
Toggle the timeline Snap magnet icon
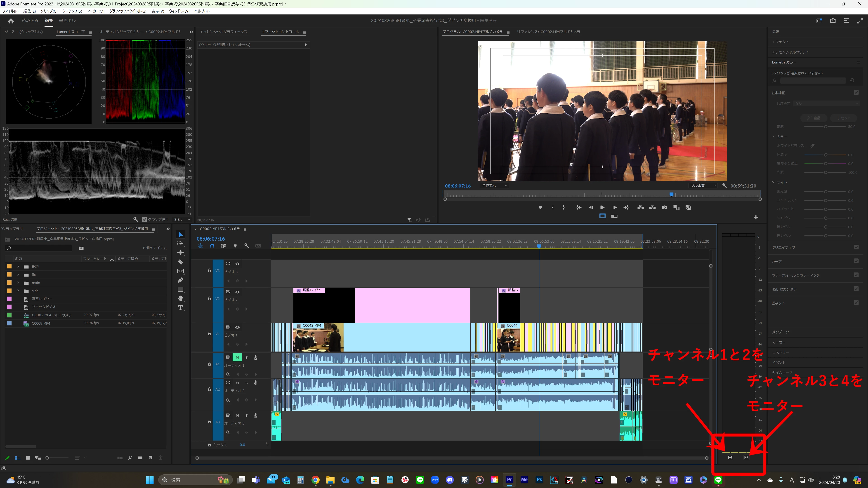point(212,246)
